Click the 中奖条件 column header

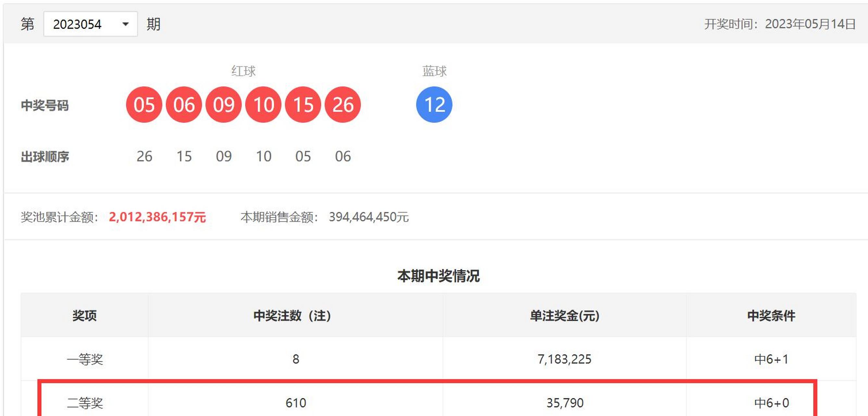(771, 316)
